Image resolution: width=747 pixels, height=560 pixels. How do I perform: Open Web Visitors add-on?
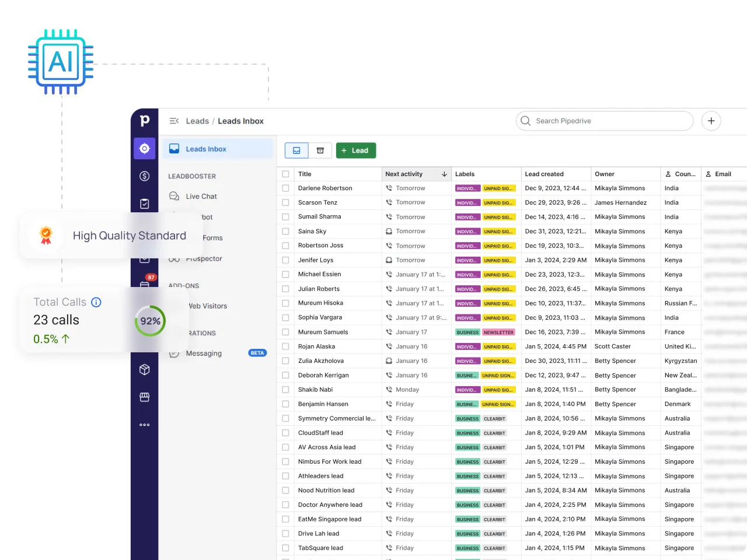(208, 306)
